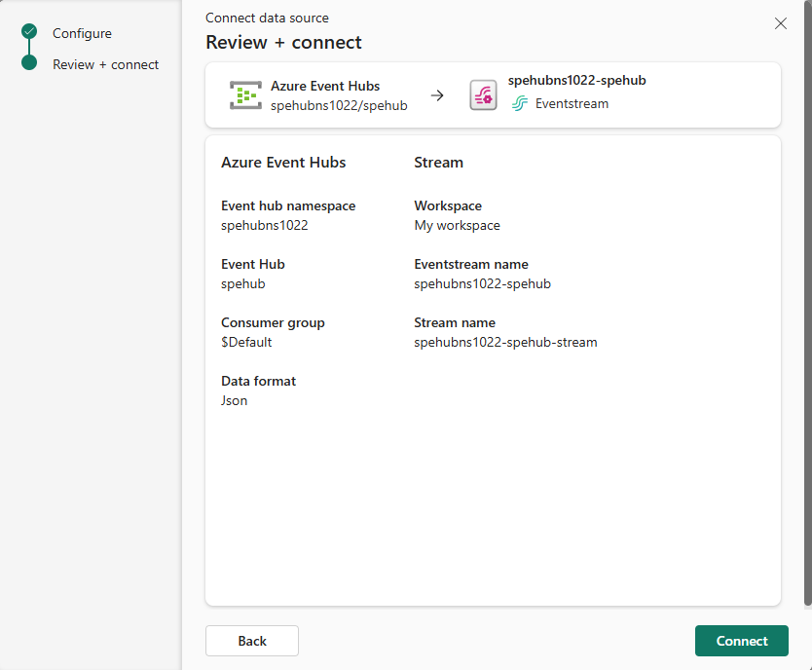
Task: Click the Stream name field label
Action: point(455,322)
